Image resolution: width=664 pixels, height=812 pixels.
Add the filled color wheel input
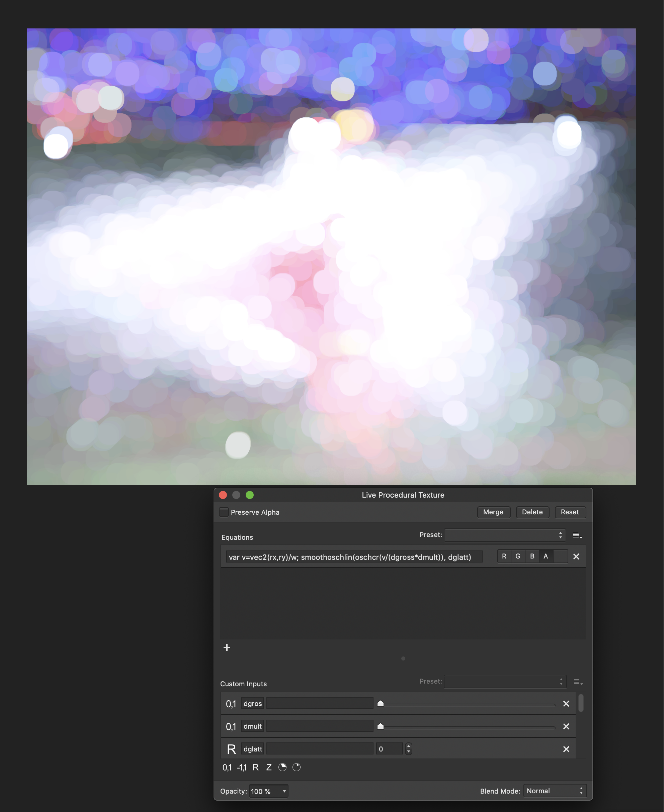282,767
